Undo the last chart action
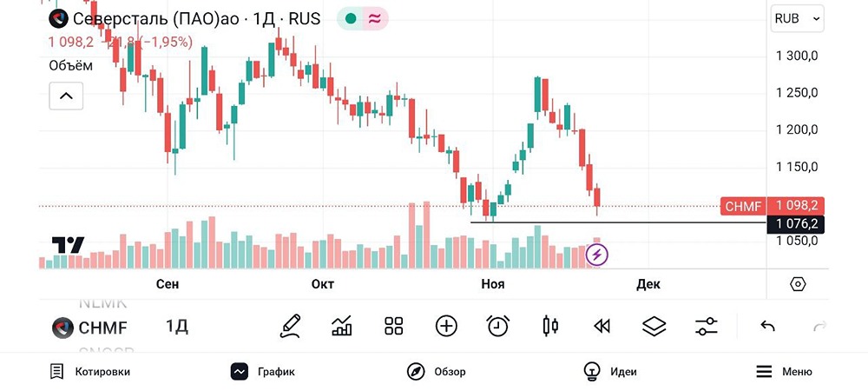Screen dimensions: 868x391 click(x=767, y=327)
